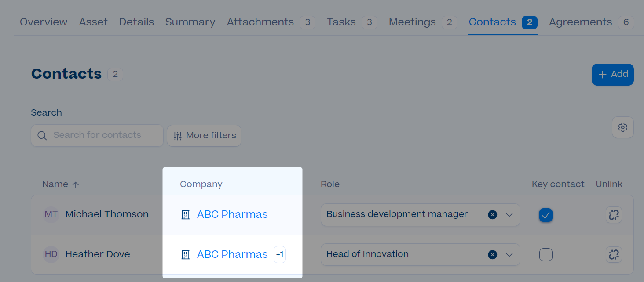Unlink Heather Dove using the unlink icon
Screen dimensions: 644x282
click(x=614, y=254)
